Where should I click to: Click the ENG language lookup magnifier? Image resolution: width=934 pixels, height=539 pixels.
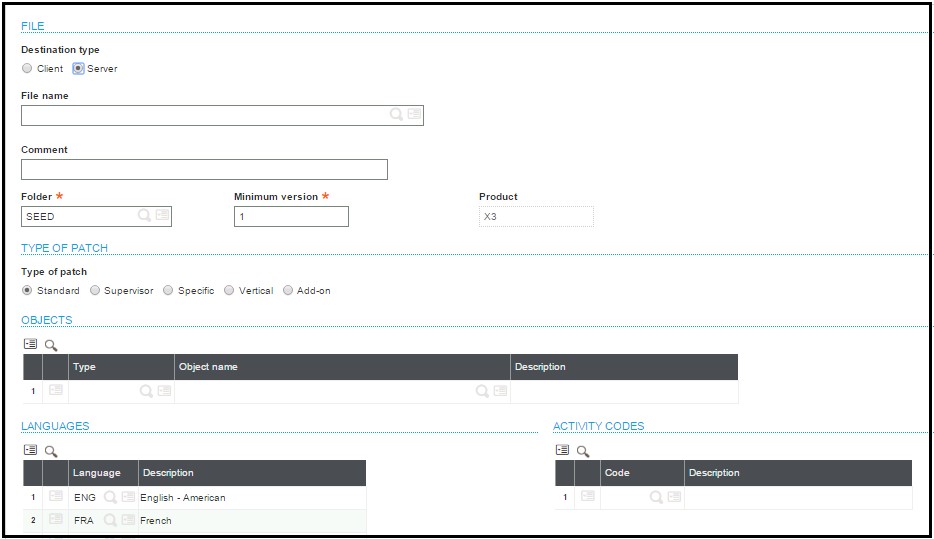(x=110, y=497)
